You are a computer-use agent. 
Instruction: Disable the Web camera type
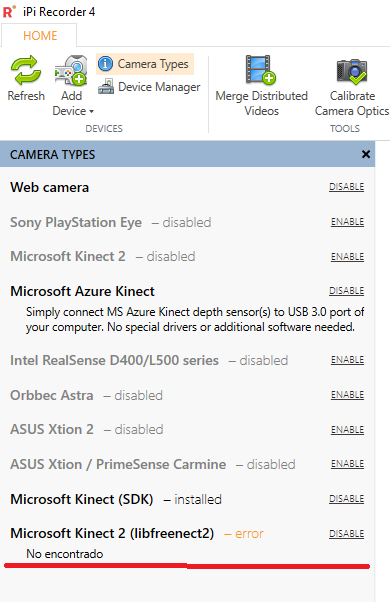pos(346,187)
